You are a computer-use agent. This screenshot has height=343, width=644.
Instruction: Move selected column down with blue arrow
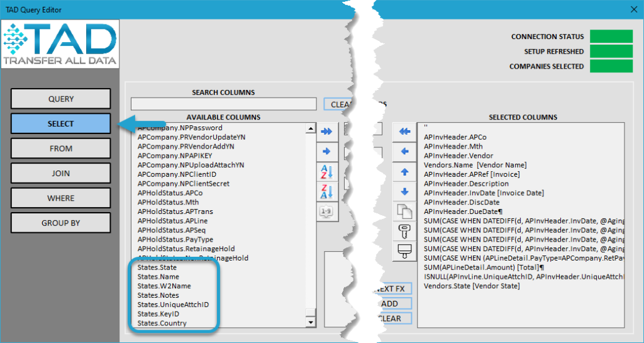[404, 192]
